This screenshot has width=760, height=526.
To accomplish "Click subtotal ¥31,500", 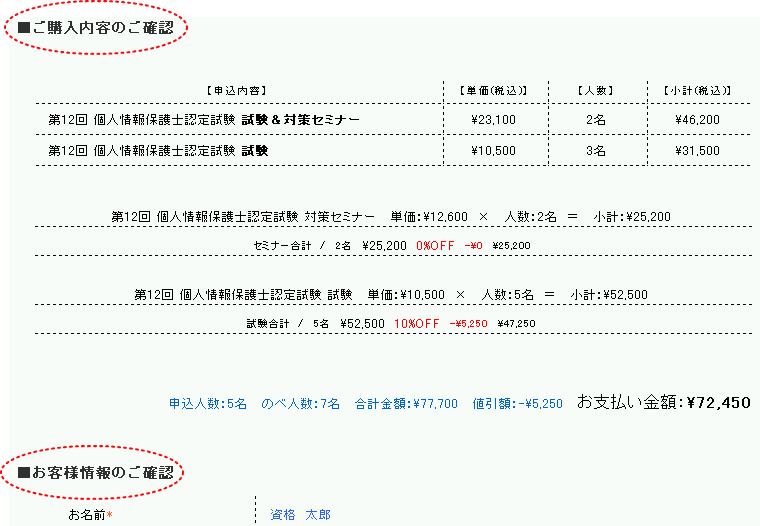I will (697, 151).
